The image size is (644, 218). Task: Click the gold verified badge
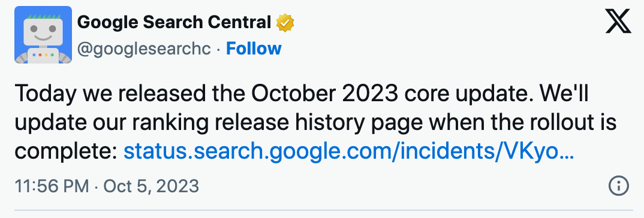click(x=285, y=23)
